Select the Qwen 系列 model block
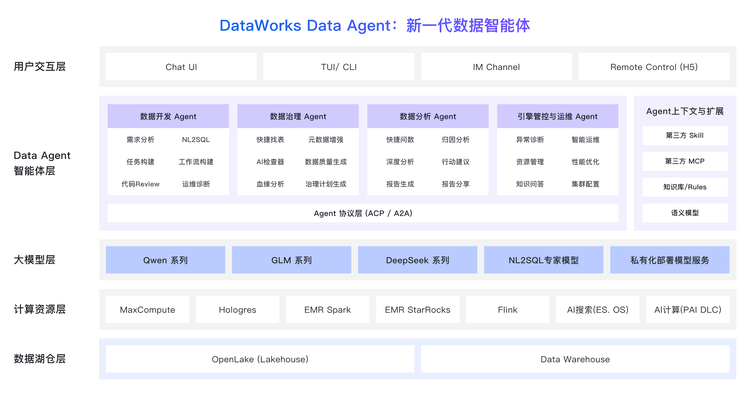 (x=165, y=260)
